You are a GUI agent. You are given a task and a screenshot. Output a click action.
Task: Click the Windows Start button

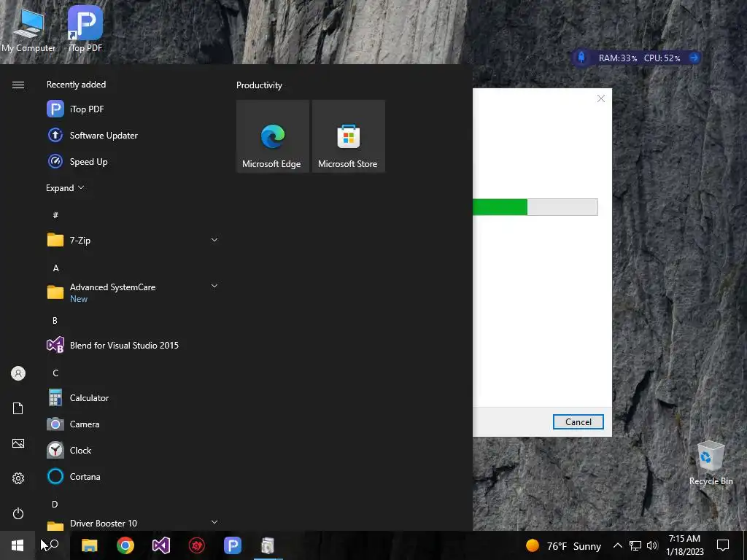click(18, 545)
